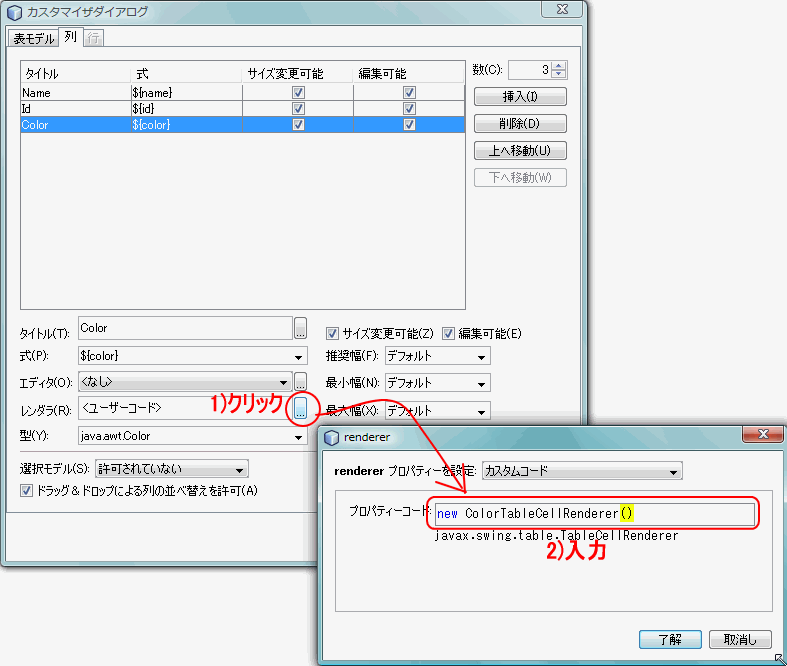The height and width of the screenshot is (666, 787).
Task: Switch to the 表モデル tab
Action: pyautogui.click(x=32, y=38)
